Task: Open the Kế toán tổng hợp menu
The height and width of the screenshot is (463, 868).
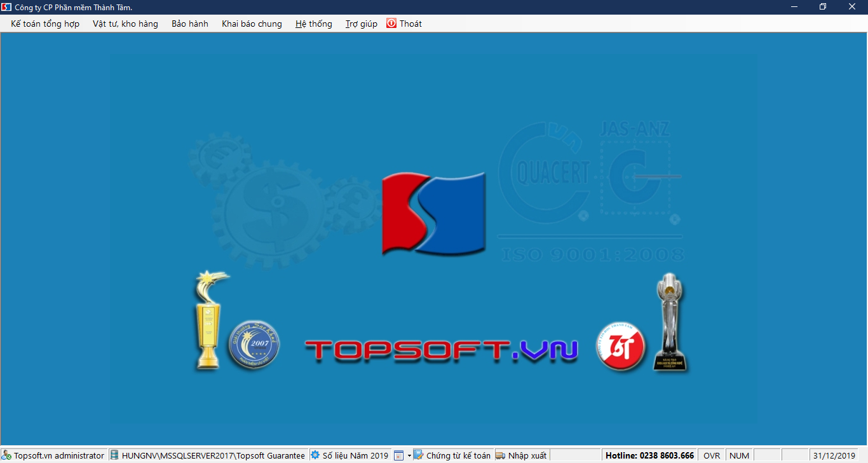Action: pyautogui.click(x=45, y=24)
